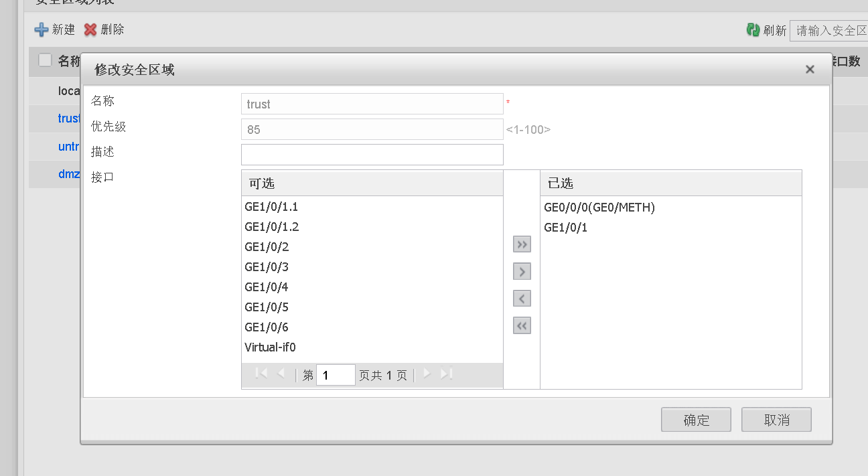Click the local zone row in background table
This screenshot has width=868, height=476.
[55, 90]
